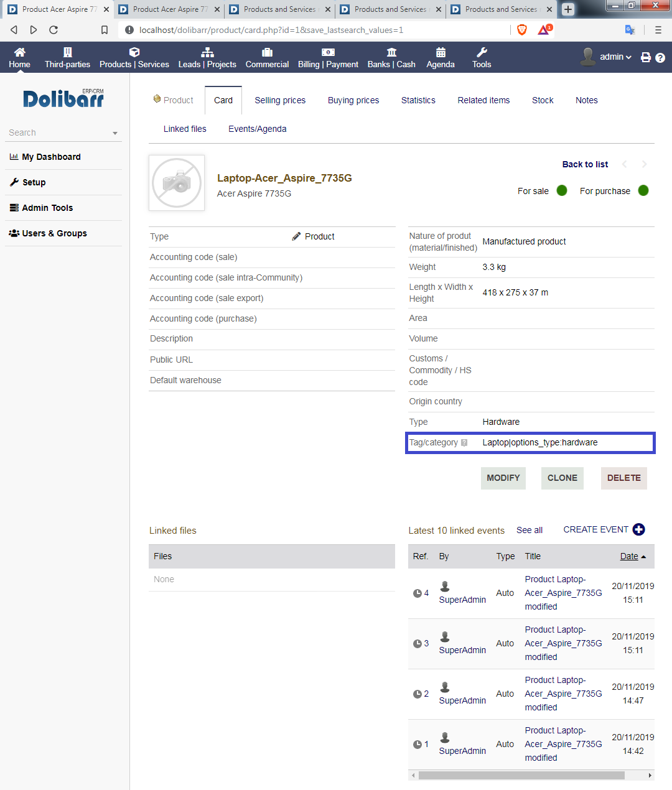Screen dimensions: 672x790
Task: Click the next product arrow
Action: [645, 164]
